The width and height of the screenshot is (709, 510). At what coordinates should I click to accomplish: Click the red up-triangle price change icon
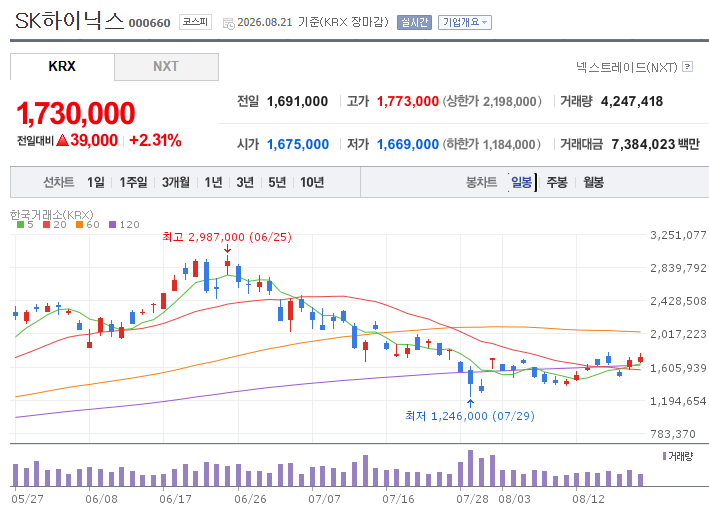[x=62, y=140]
